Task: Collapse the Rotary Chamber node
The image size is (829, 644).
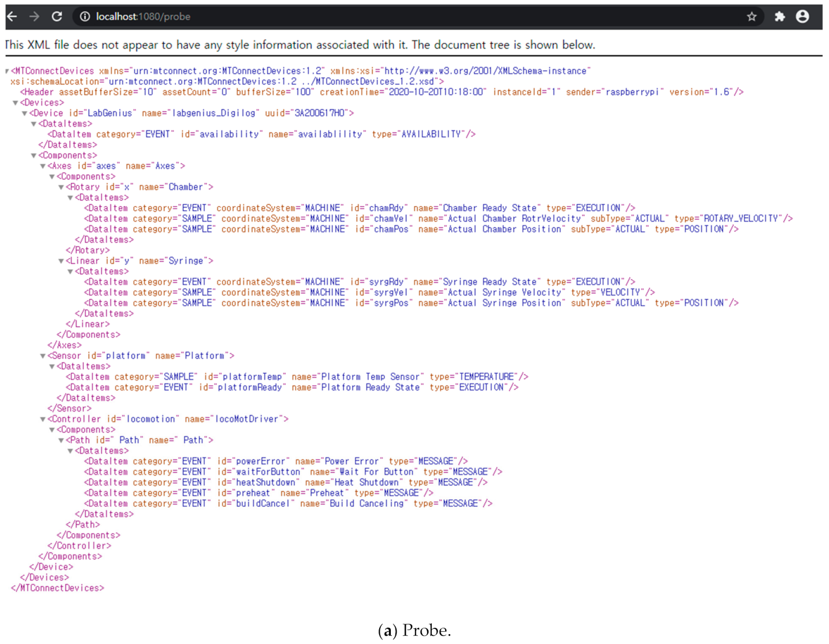Action: 61,187
